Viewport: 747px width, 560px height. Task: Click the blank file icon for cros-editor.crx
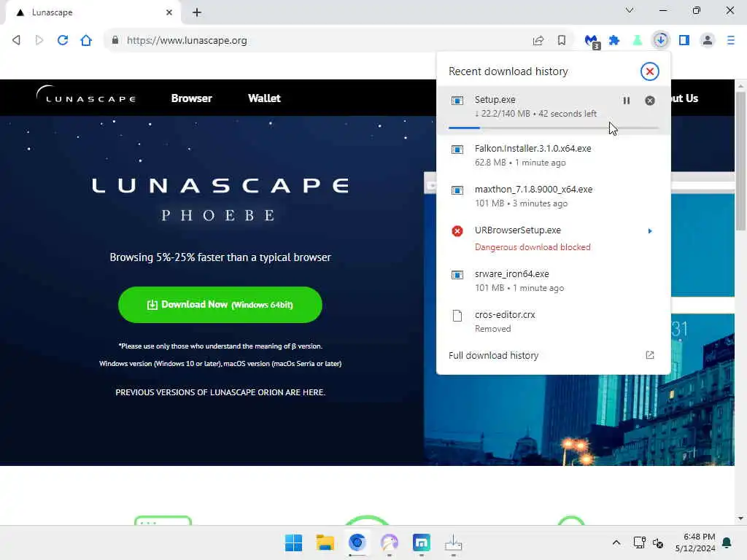click(x=457, y=316)
